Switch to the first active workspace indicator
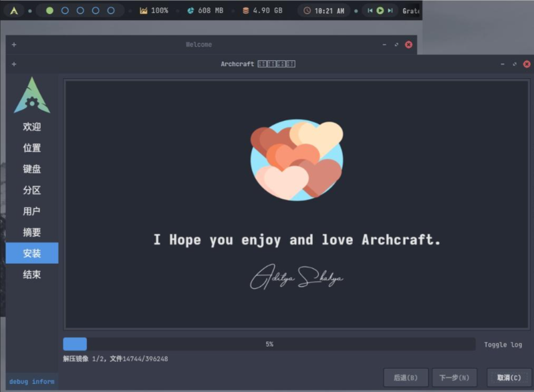Viewport: 534px width, 392px height. [49, 11]
